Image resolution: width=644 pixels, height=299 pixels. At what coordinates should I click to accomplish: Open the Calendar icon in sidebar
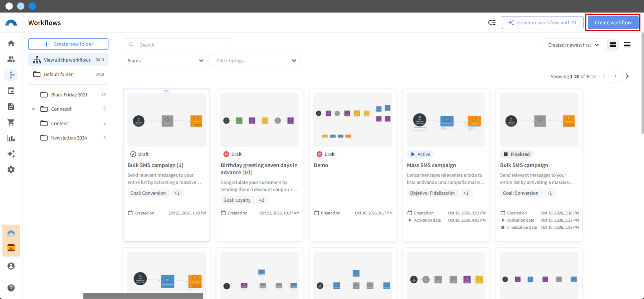pos(11,91)
